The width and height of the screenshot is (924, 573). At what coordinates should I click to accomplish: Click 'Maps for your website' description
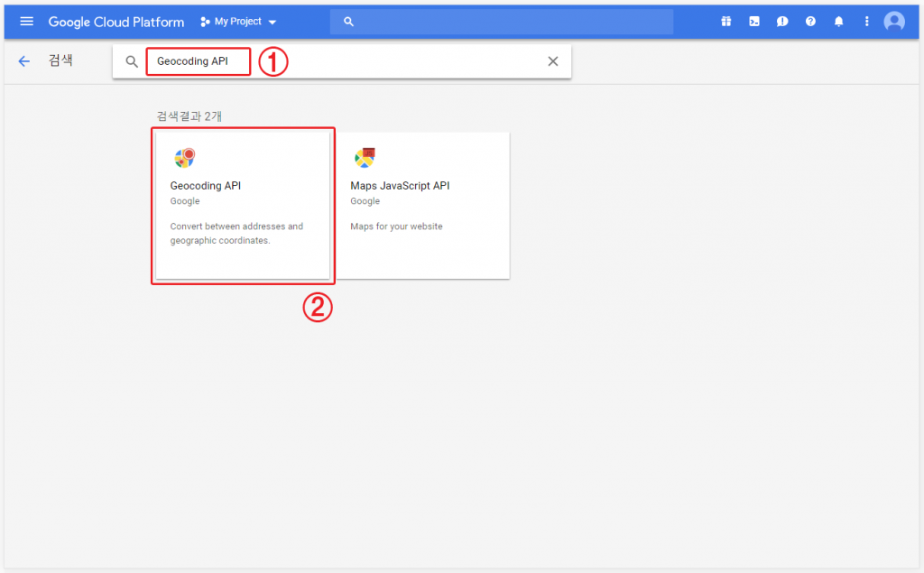click(x=396, y=226)
